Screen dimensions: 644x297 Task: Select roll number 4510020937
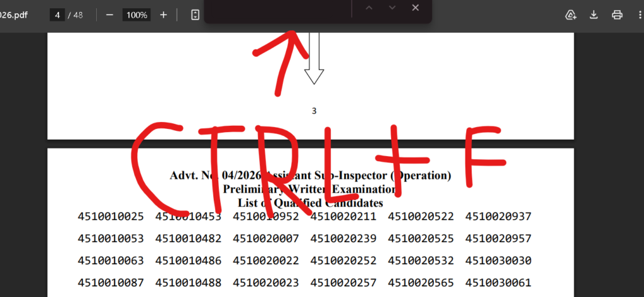(498, 216)
